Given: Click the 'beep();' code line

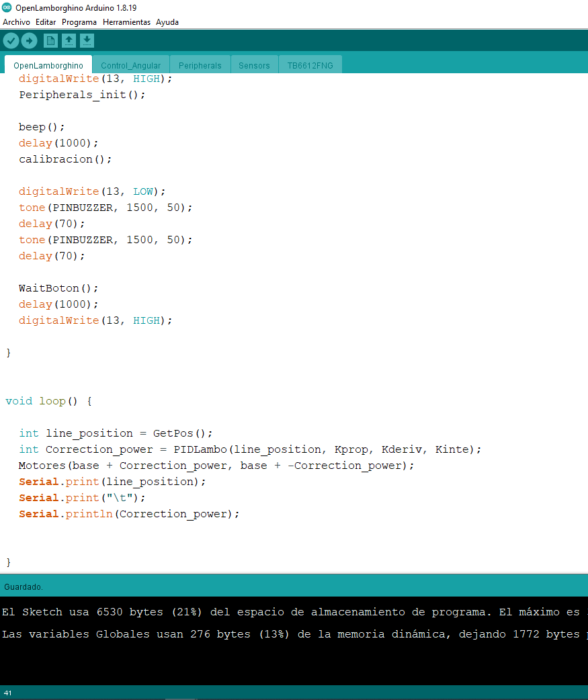Looking at the screenshot, I should pos(42,127).
